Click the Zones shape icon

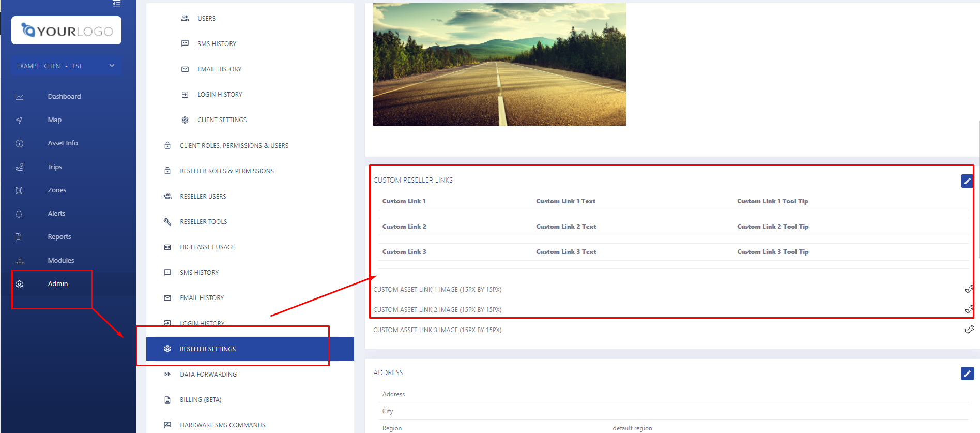[x=19, y=190]
